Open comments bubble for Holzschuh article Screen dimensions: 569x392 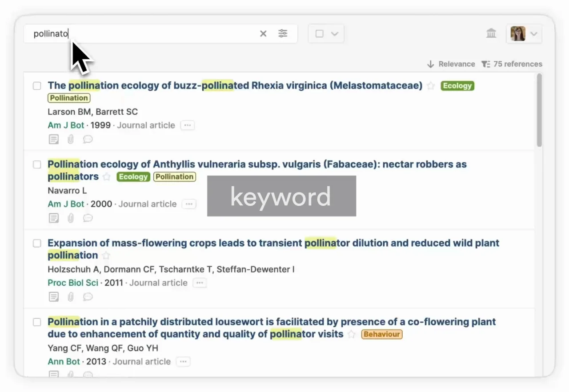coord(88,297)
